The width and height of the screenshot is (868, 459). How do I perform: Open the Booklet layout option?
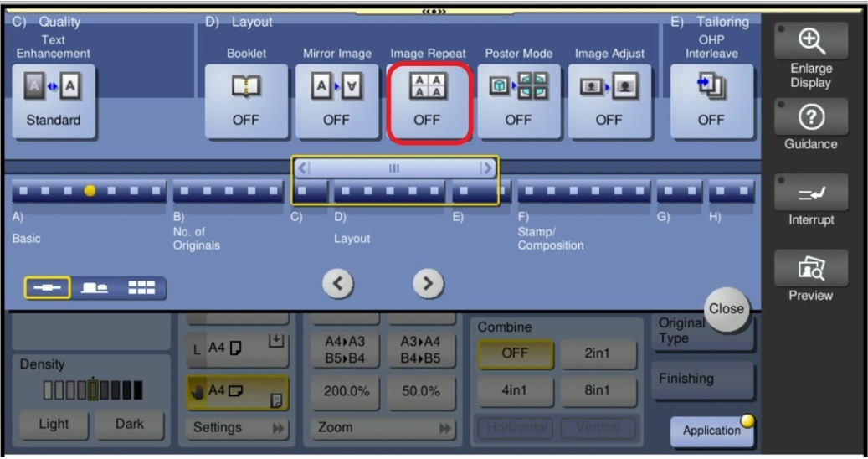coord(245,100)
